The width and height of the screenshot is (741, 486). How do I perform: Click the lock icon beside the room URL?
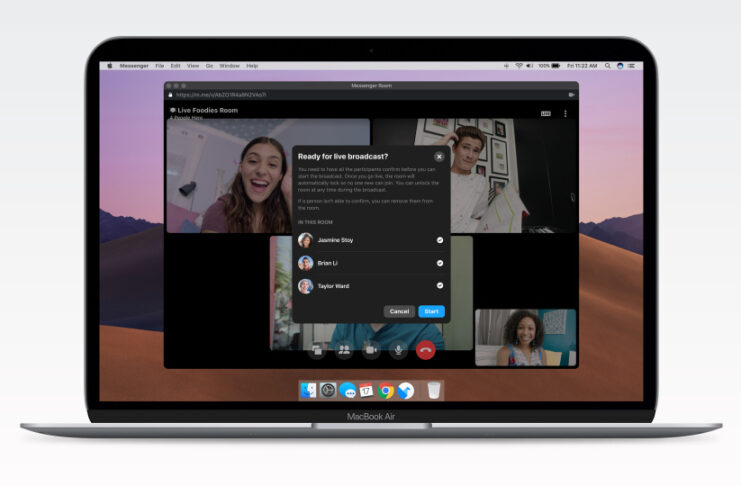pos(171,95)
